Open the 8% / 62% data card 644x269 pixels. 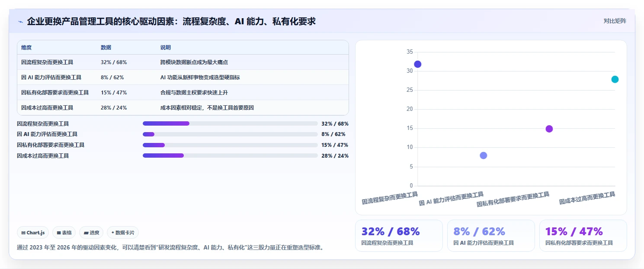pyautogui.click(x=491, y=236)
